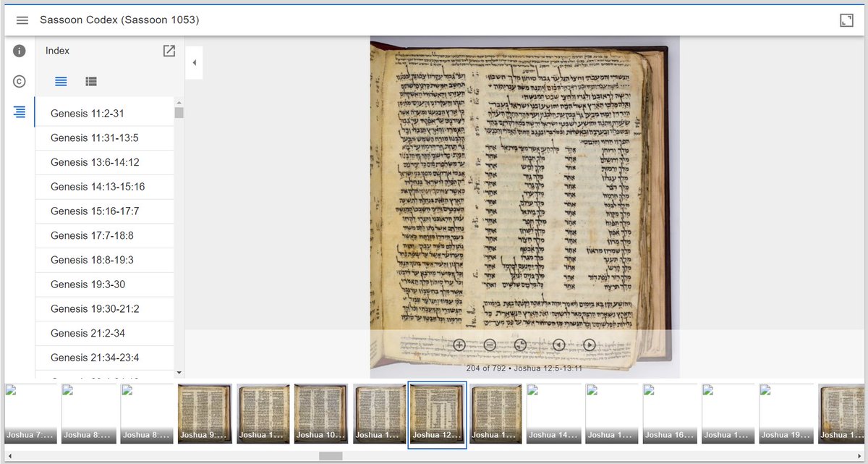The width and height of the screenshot is (868, 464).
Task: Click the index list vertical scrollbar thumb
Action: tap(179, 112)
